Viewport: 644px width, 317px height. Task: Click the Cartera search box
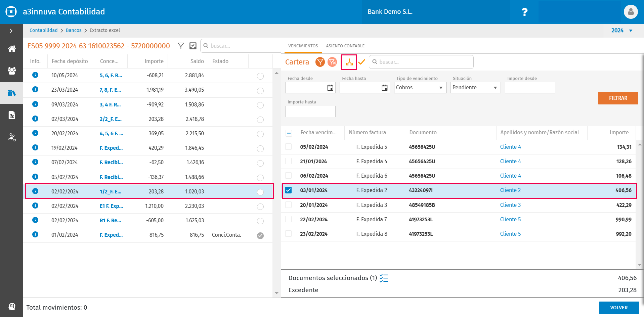[x=421, y=62]
